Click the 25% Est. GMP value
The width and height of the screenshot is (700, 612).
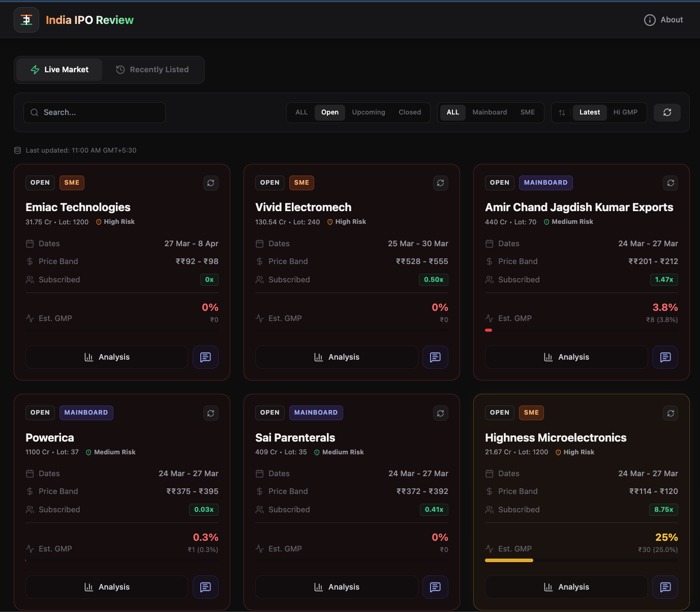coord(666,537)
